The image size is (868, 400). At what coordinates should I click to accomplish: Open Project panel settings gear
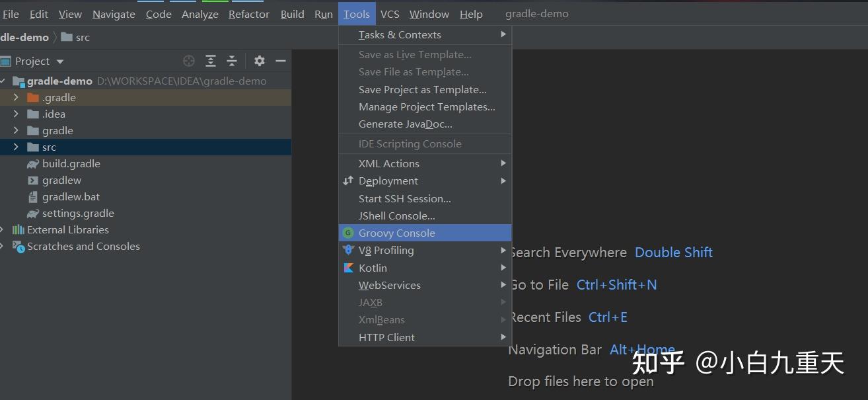click(x=260, y=61)
